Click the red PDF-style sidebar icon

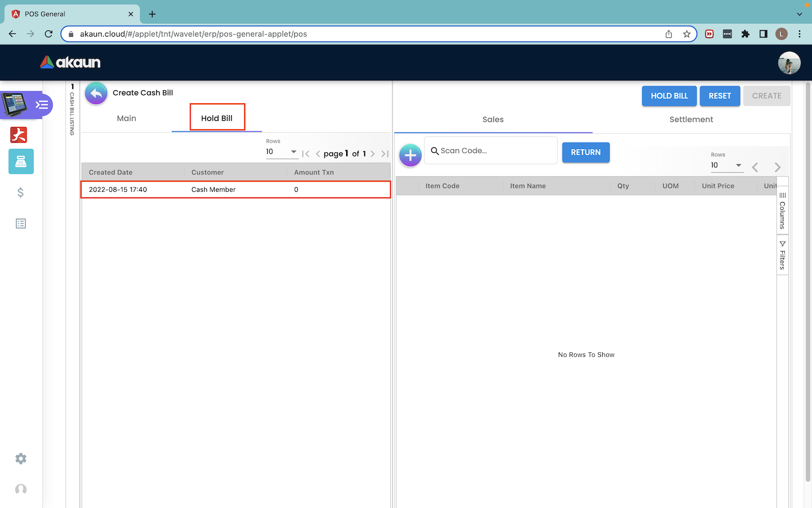pyautogui.click(x=19, y=135)
